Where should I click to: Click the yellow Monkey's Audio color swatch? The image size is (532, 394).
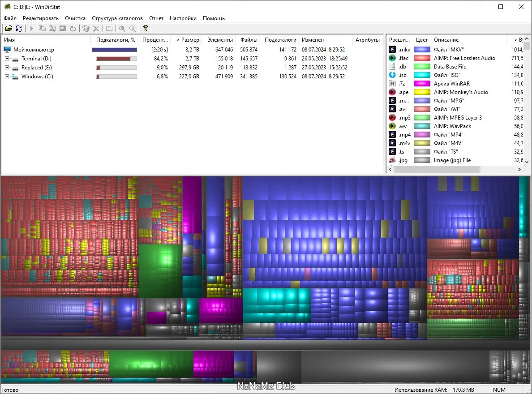pos(422,92)
